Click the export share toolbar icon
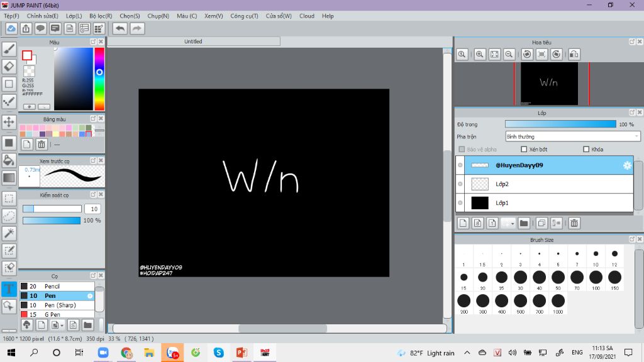The height and width of the screenshot is (362, 644). click(26, 29)
